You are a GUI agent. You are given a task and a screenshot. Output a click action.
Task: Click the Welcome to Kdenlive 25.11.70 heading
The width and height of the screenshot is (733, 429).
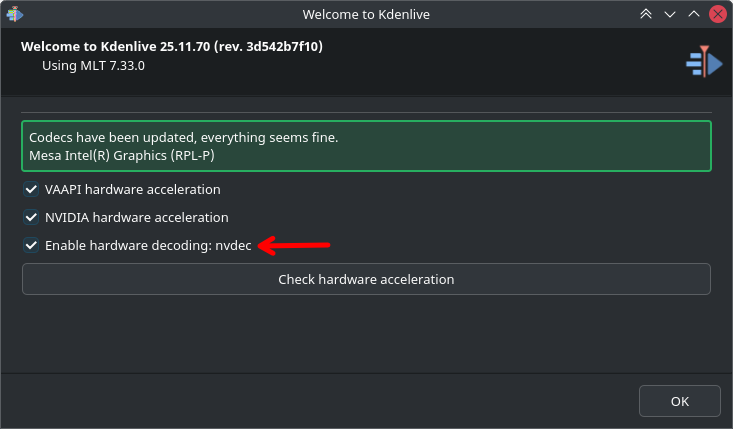click(x=171, y=47)
